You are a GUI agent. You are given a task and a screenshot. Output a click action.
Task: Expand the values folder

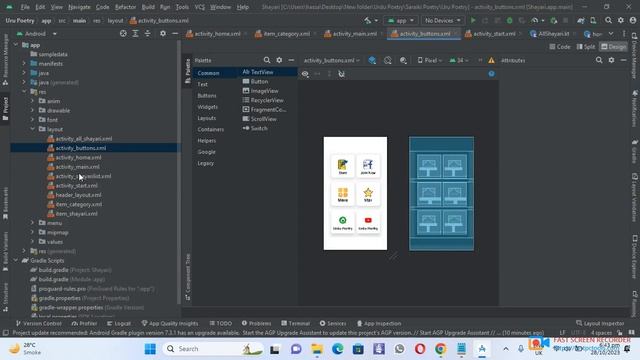33,242
